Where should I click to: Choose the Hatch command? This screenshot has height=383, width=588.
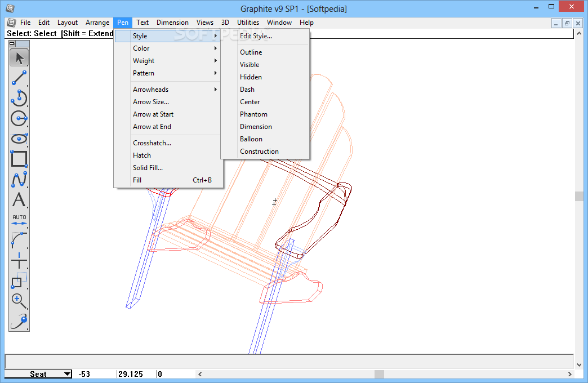(x=167, y=155)
